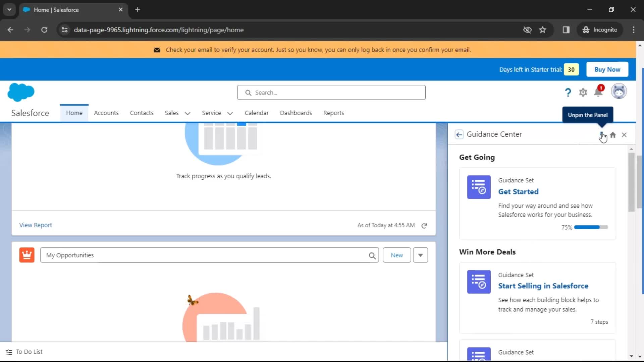This screenshot has width=644, height=362.
Task: Open the View Report link
Action: [x=36, y=225]
